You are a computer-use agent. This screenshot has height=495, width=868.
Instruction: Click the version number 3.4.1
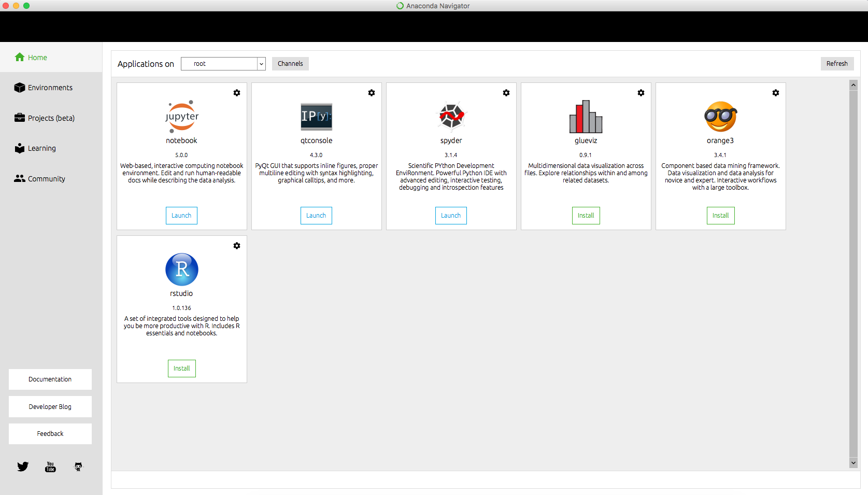(720, 155)
